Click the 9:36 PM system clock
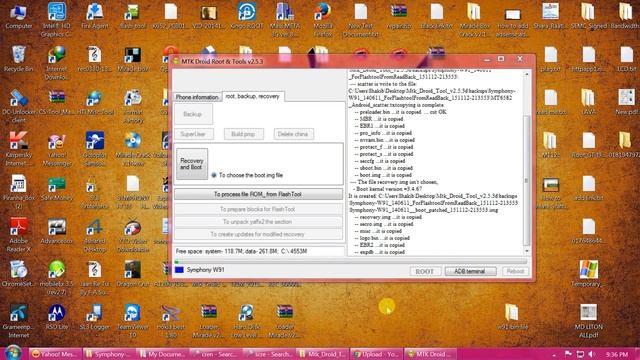640x360 pixels. 617,354
